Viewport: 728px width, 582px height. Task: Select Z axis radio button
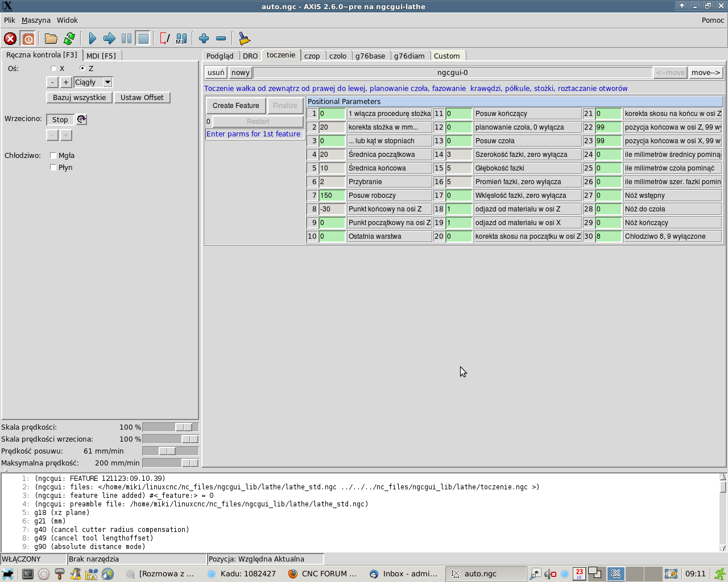pos(82,68)
